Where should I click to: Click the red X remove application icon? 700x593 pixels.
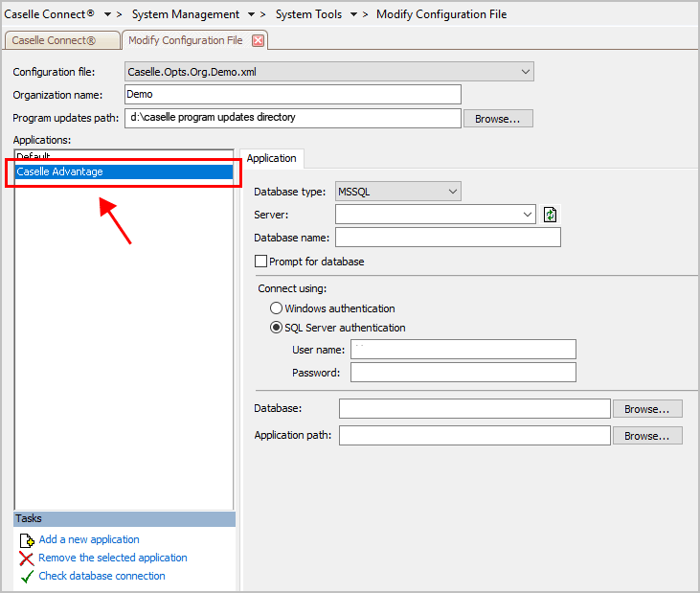[x=27, y=559]
